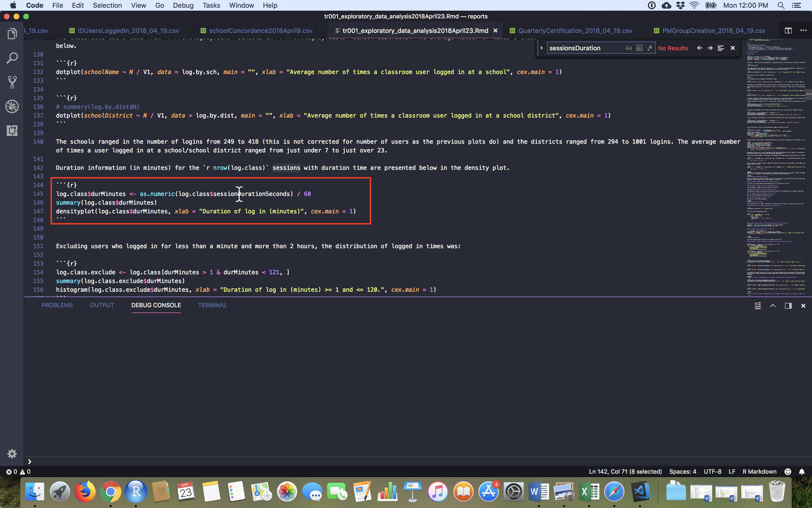Open Spotlight search in menu bar

pos(781,5)
